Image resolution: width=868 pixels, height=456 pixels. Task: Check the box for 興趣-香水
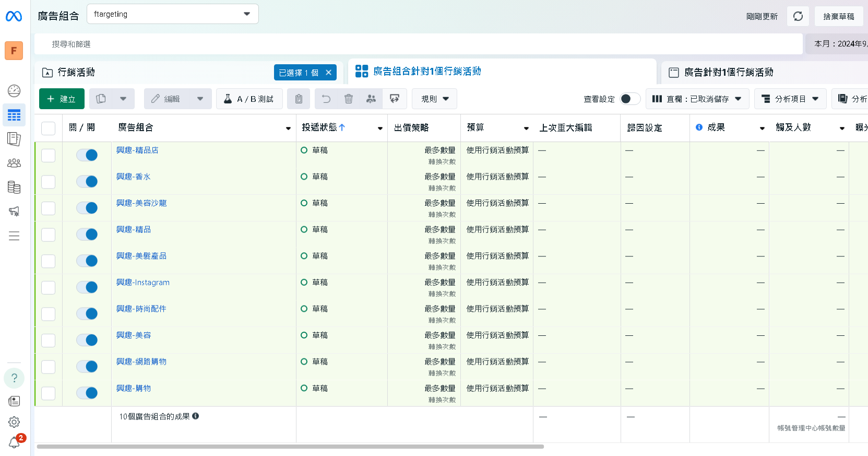(48, 182)
